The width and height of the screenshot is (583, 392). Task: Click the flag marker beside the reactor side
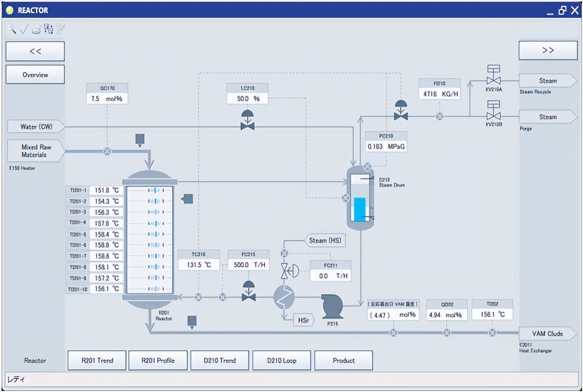tap(188, 199)
